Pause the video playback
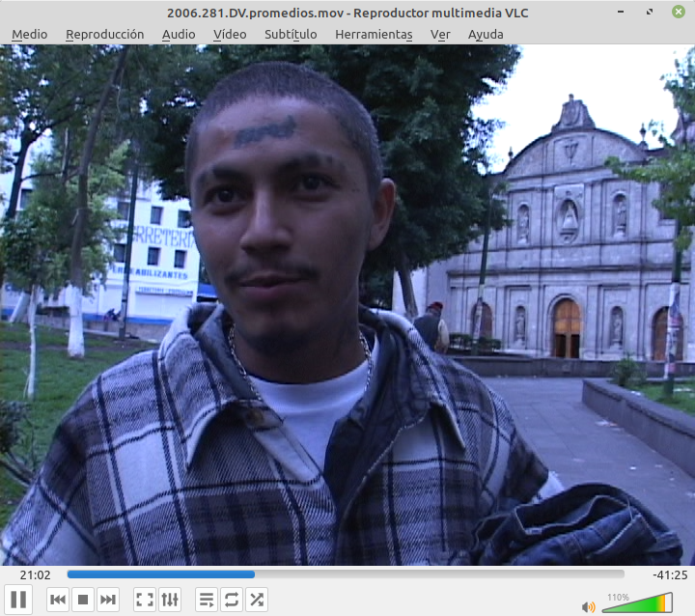The height and width of the screenshot is (616, 695). (18, 600)
